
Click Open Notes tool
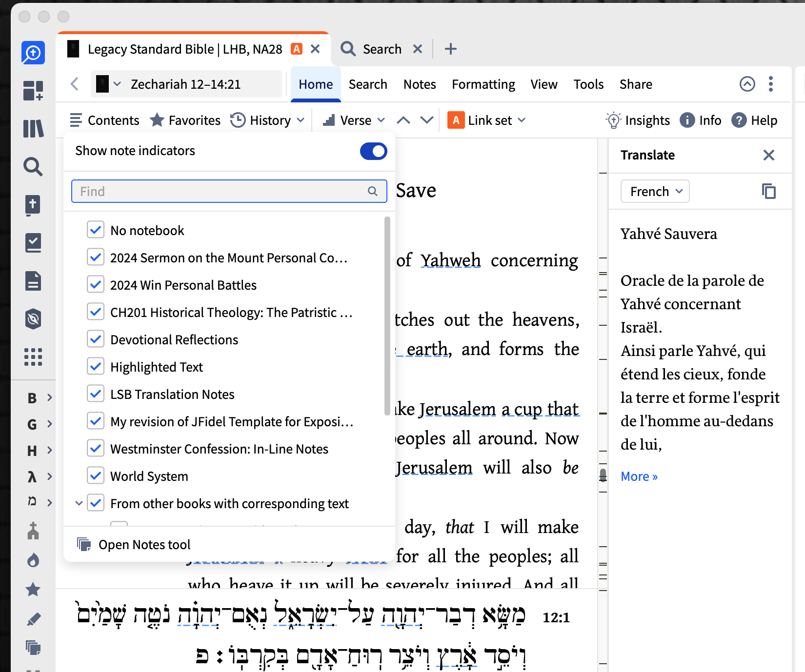(x=134, y=544)
